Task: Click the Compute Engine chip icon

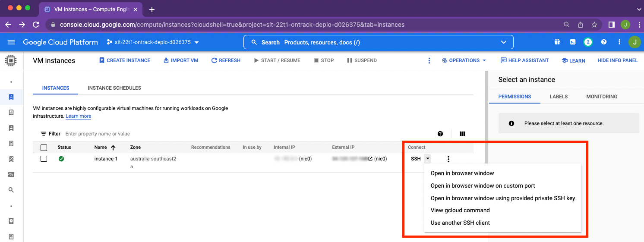Action: [11, 60]
